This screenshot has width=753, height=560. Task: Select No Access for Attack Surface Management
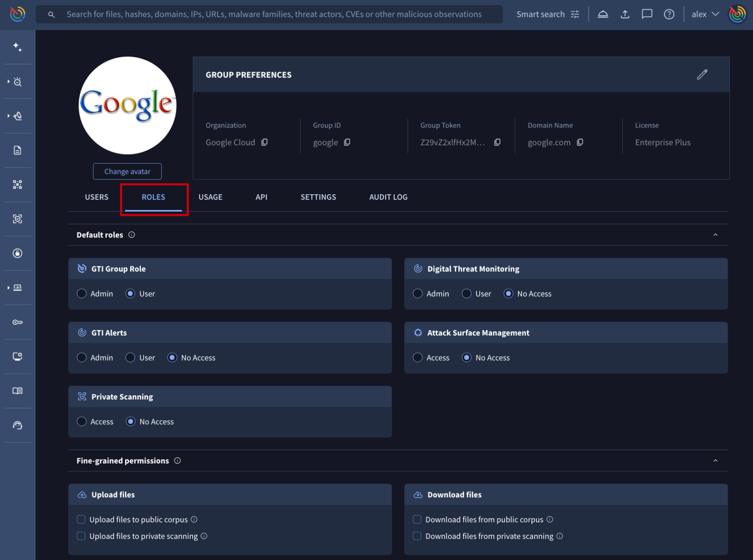[467, 357]
